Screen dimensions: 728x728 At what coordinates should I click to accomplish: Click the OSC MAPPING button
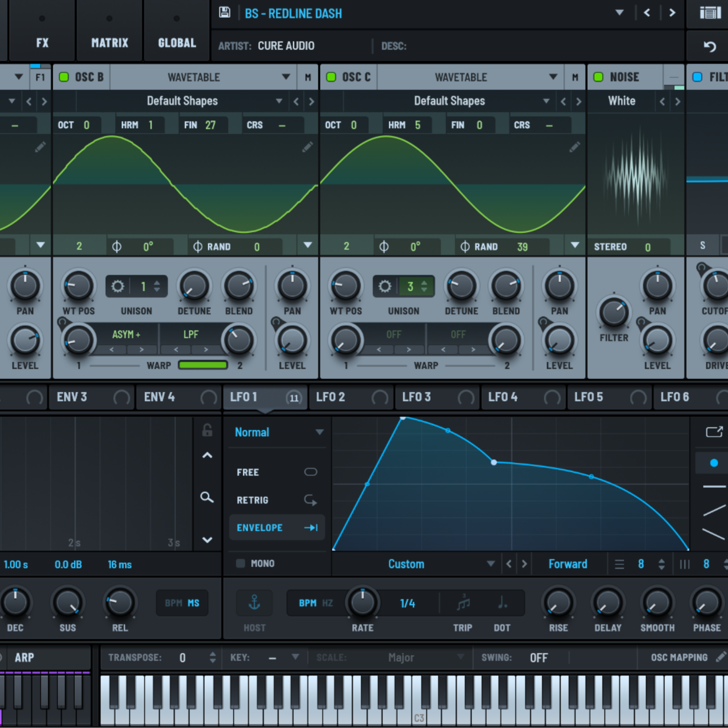click(x=679, y=657)
